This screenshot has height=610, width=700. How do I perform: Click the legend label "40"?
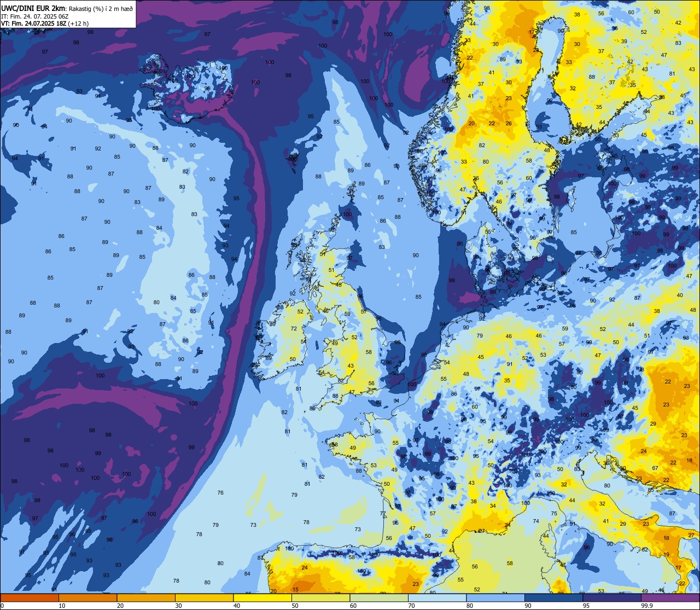point(237,606)
